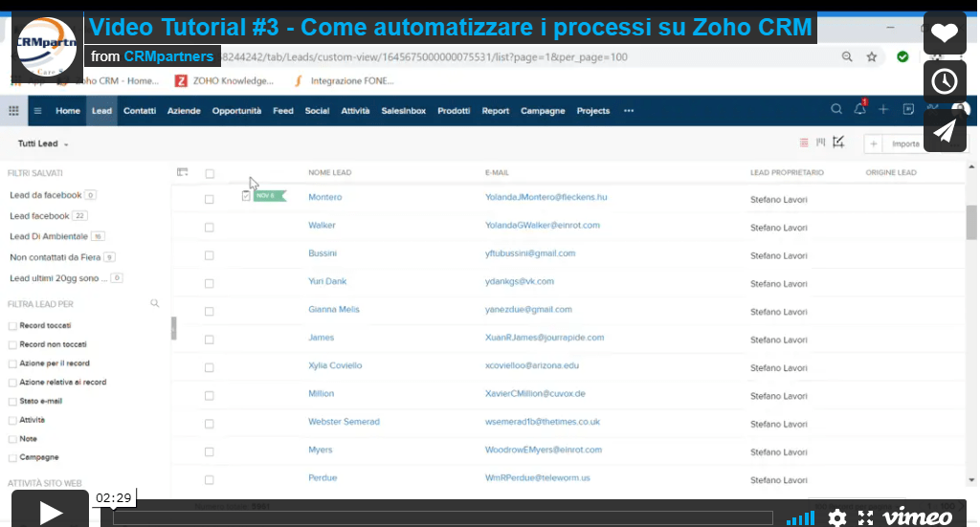980x527 pixels.
Task: Switch to list view icon
Action: coord(804,143)
